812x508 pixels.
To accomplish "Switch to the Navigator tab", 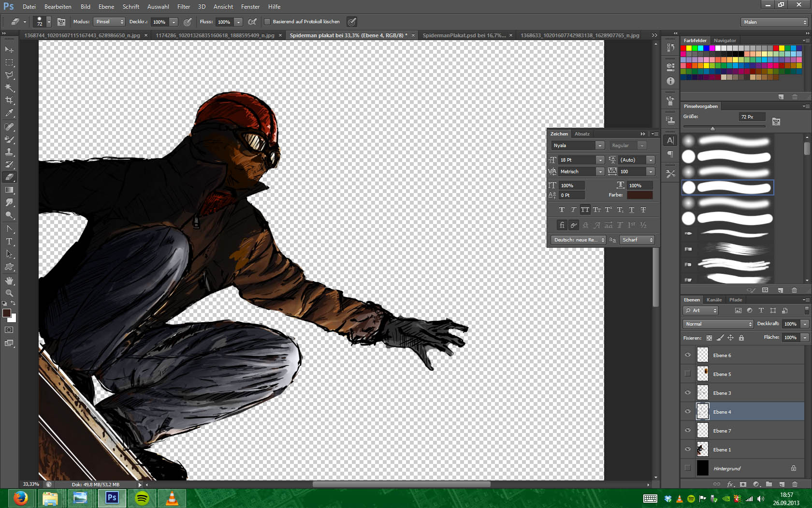I will pos(725,41).
